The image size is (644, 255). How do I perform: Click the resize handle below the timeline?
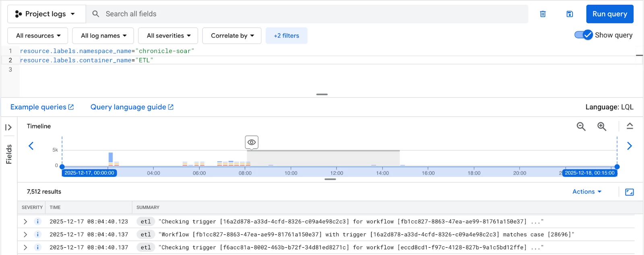[x=330, y=179]
